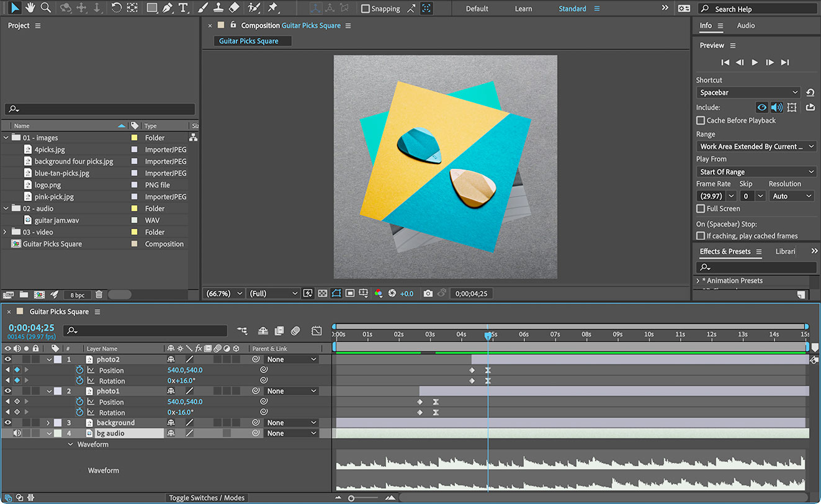
Task: Select the Rotation tool
Action: click(x=117, y=8)
